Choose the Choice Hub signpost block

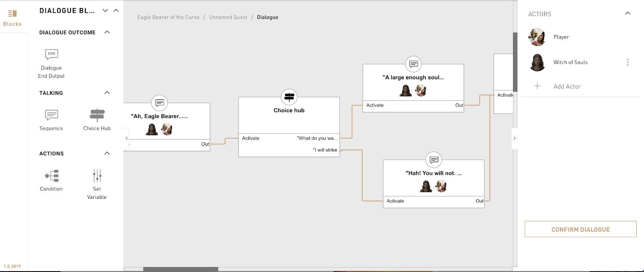[x=97, y=115]
